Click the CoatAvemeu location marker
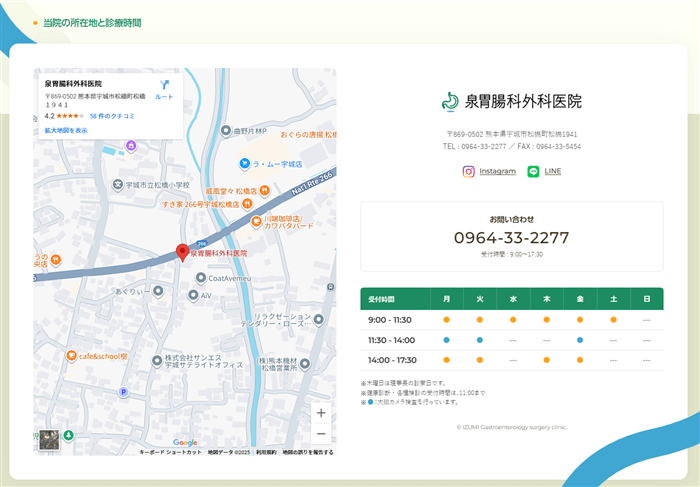 tap(201, 278)
